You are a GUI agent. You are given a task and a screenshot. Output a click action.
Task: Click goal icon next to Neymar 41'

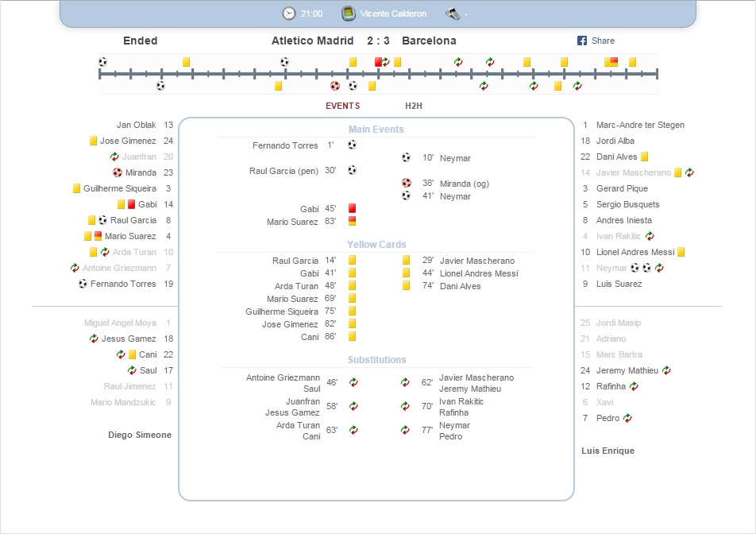coord(406,195)
